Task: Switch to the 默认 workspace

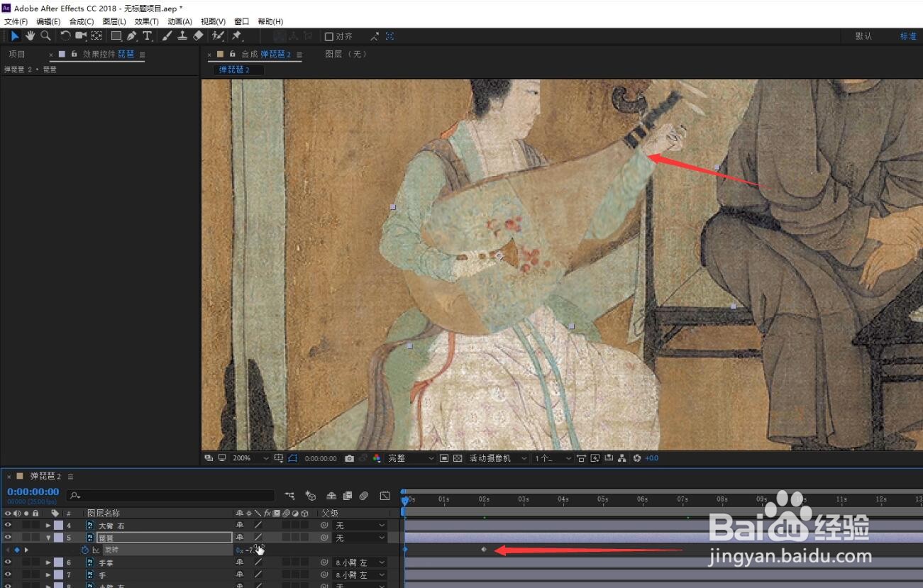Action: (863, 36)
